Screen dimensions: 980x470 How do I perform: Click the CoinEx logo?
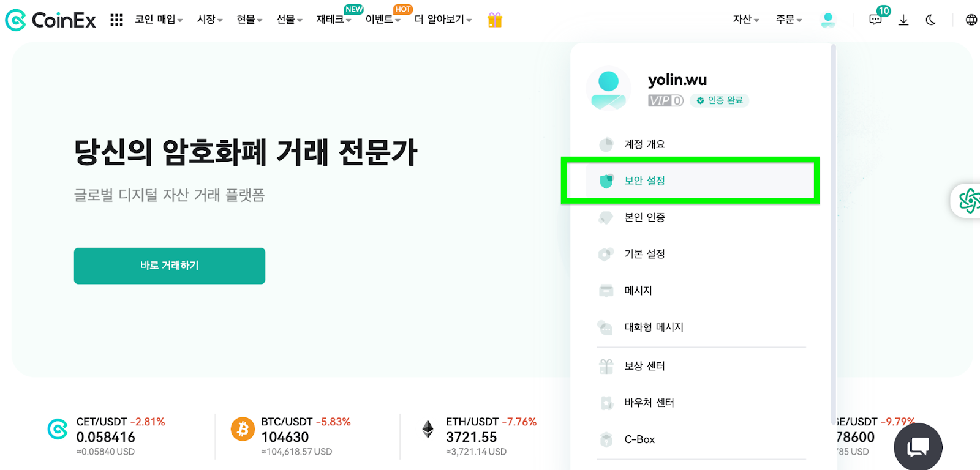(50, 19)
